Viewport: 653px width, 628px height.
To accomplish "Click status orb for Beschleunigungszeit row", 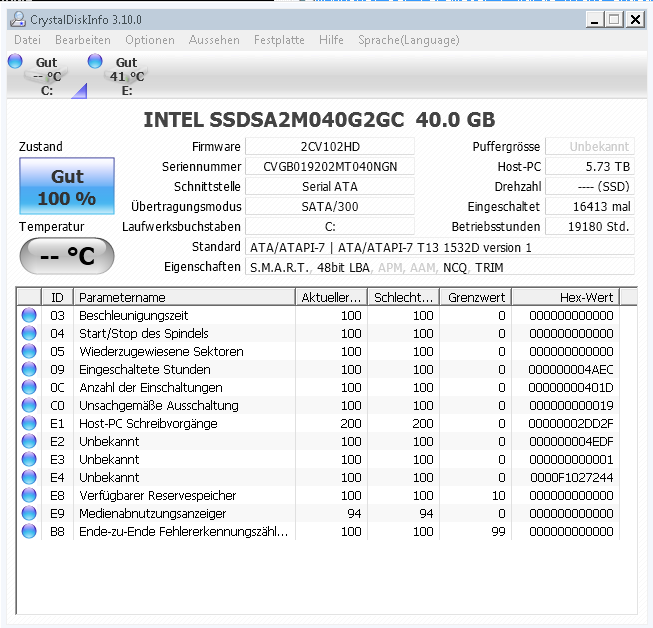I will 29,315.
